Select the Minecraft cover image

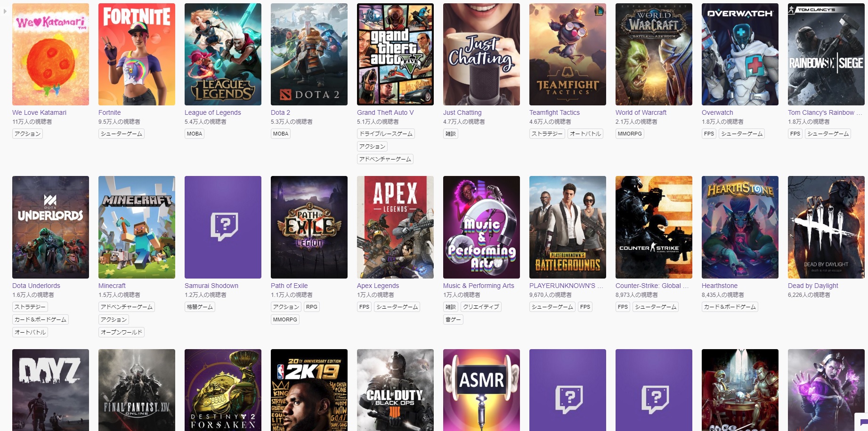137,227
